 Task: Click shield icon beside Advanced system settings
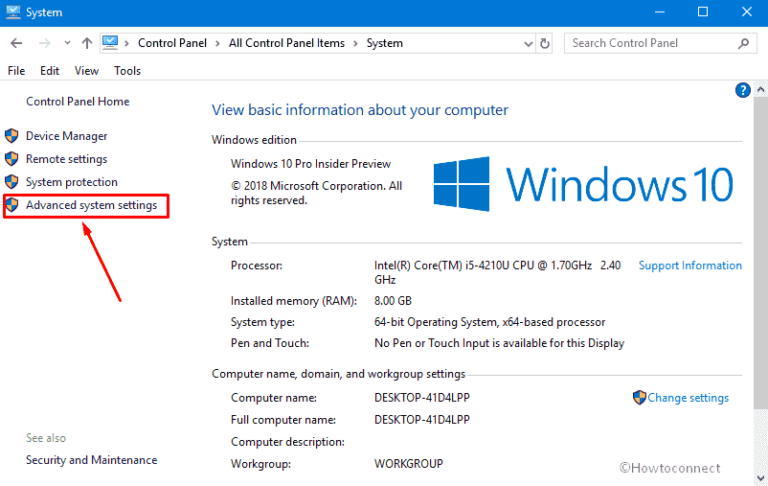pyautogui.click(x=12, y=205)
